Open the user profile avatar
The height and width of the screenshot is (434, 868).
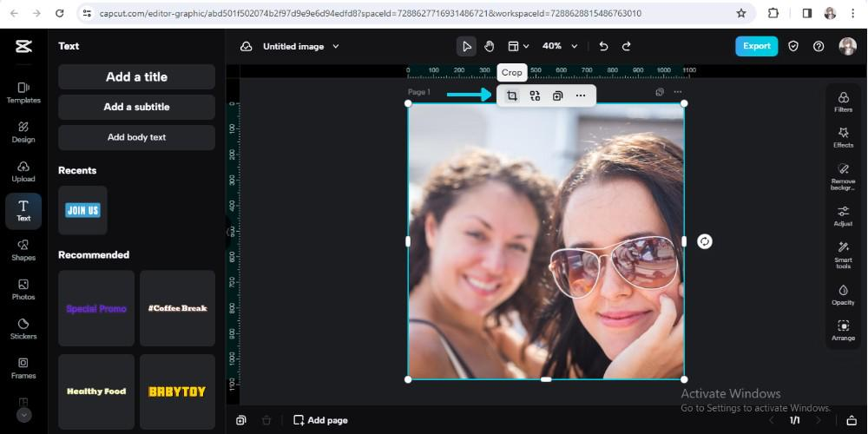tap(847, 47)
